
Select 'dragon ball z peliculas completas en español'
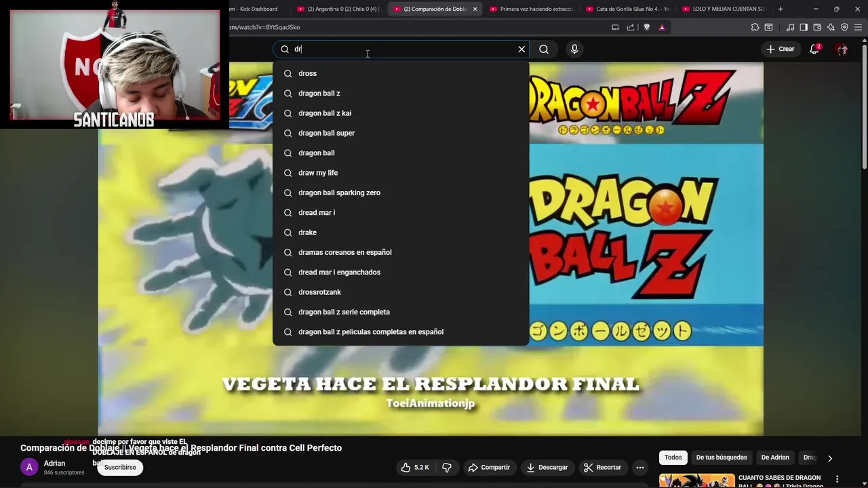click(401, 331)
